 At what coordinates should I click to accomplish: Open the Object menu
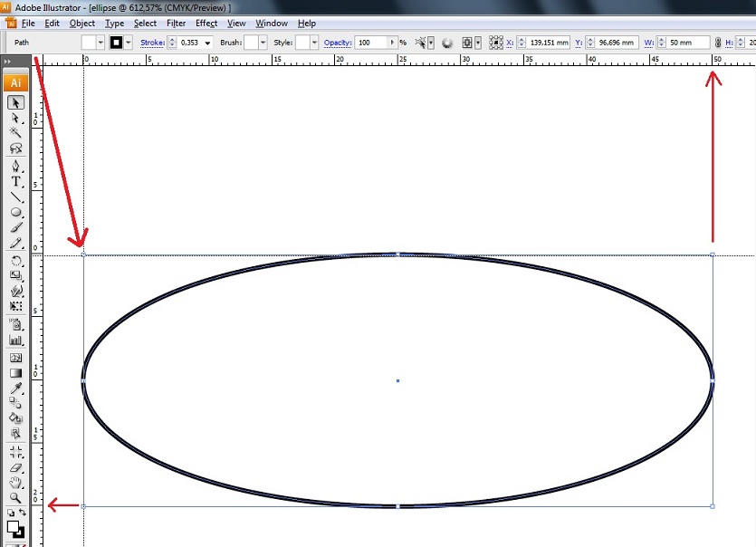(x=82, y=24)
